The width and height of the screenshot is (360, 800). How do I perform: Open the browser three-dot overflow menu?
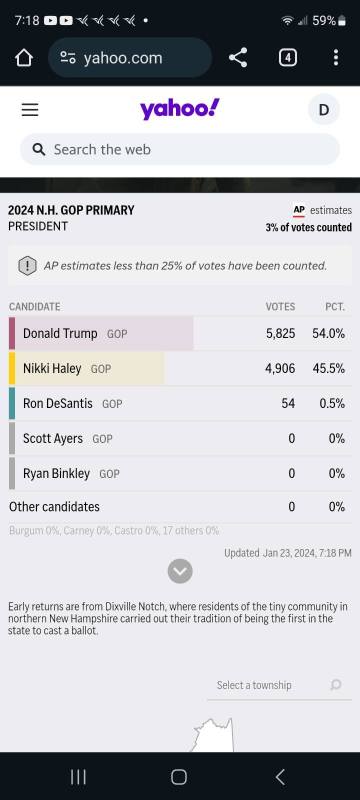[336, 58]
